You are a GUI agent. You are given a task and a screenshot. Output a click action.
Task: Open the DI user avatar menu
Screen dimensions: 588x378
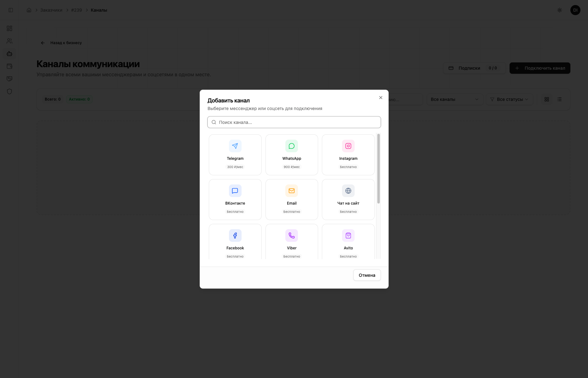point(575,10)
